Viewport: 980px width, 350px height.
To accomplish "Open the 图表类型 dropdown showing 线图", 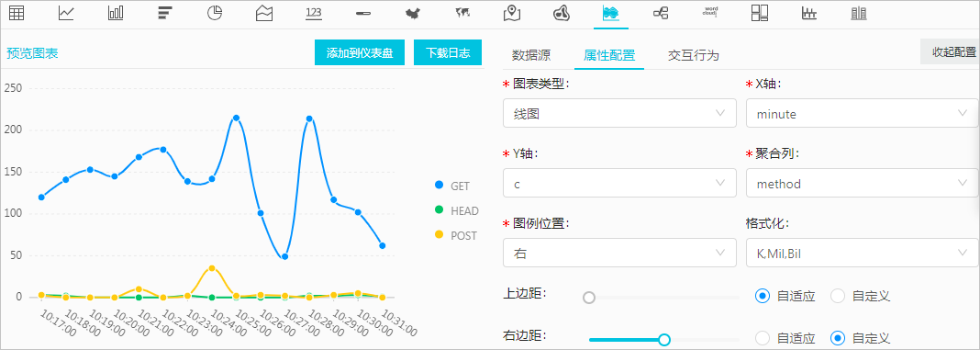I will click(x=619, y=113).
